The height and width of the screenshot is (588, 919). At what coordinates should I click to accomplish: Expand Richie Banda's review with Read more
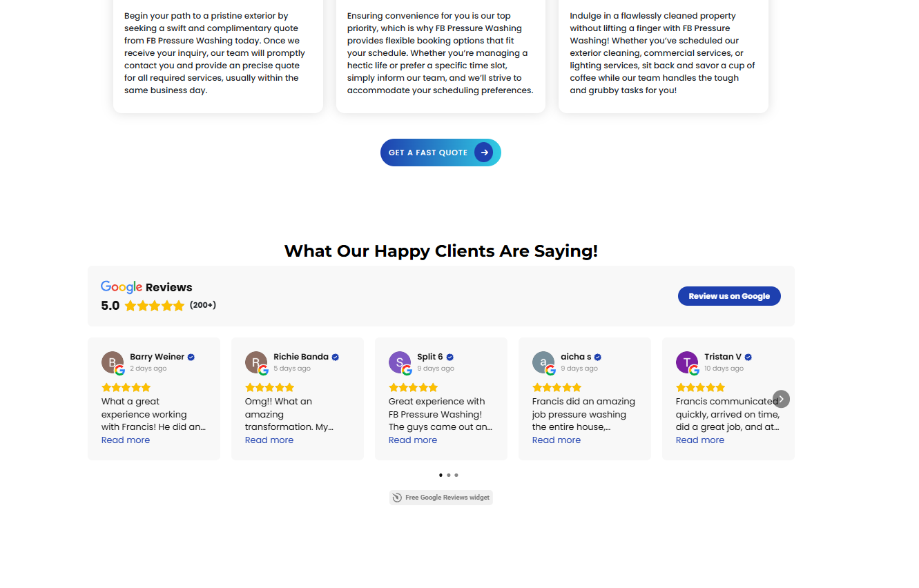tap(269, 440)
